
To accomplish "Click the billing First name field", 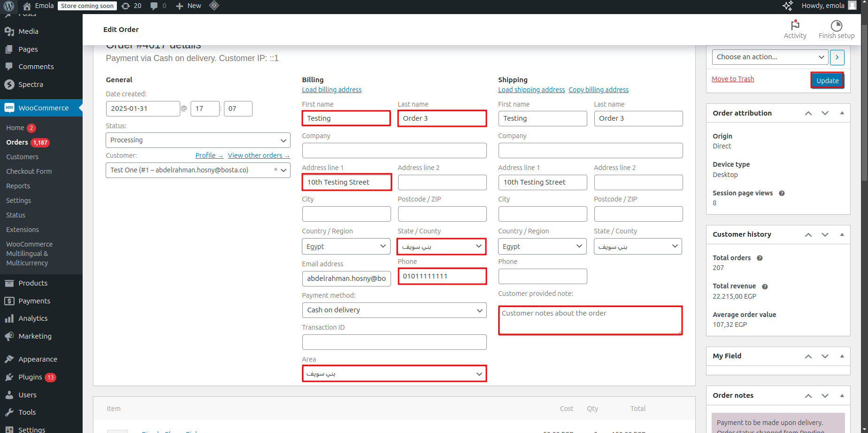I will [x=346, y=118].
